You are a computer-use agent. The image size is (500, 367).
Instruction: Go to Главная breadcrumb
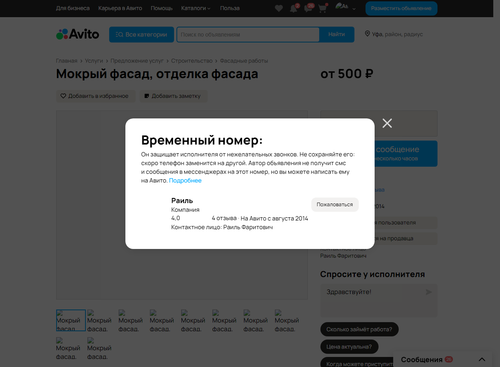tap(66, 61)
